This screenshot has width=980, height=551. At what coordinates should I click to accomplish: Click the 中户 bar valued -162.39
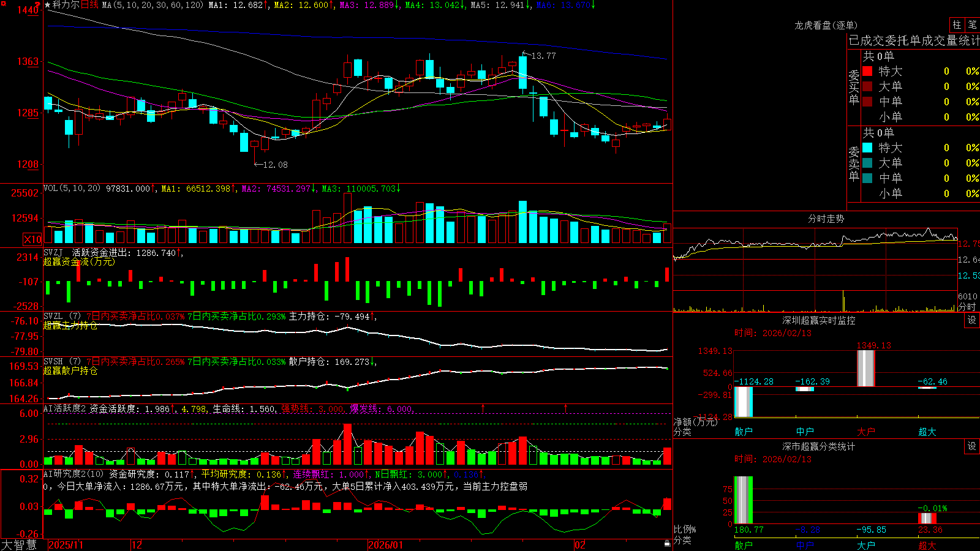click(804, 389)
